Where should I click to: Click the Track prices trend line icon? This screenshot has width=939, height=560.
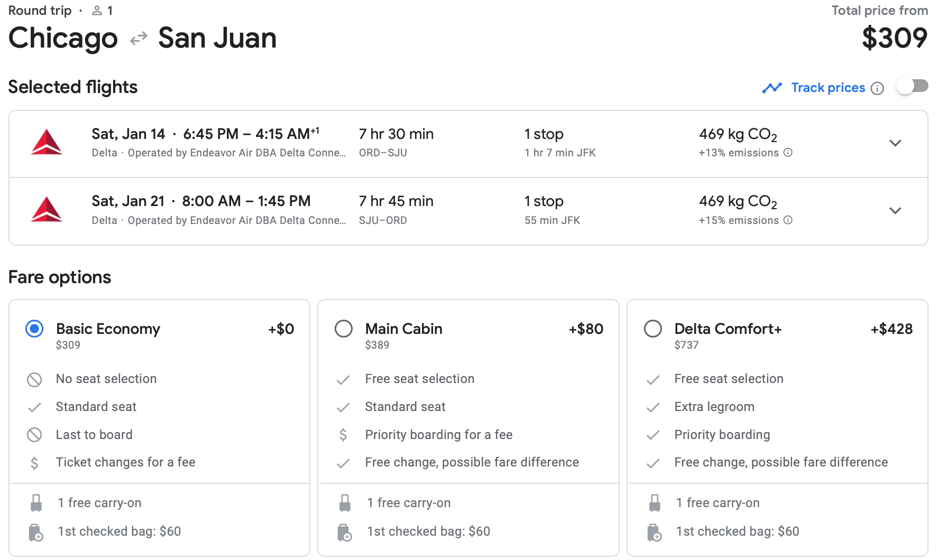772,88
